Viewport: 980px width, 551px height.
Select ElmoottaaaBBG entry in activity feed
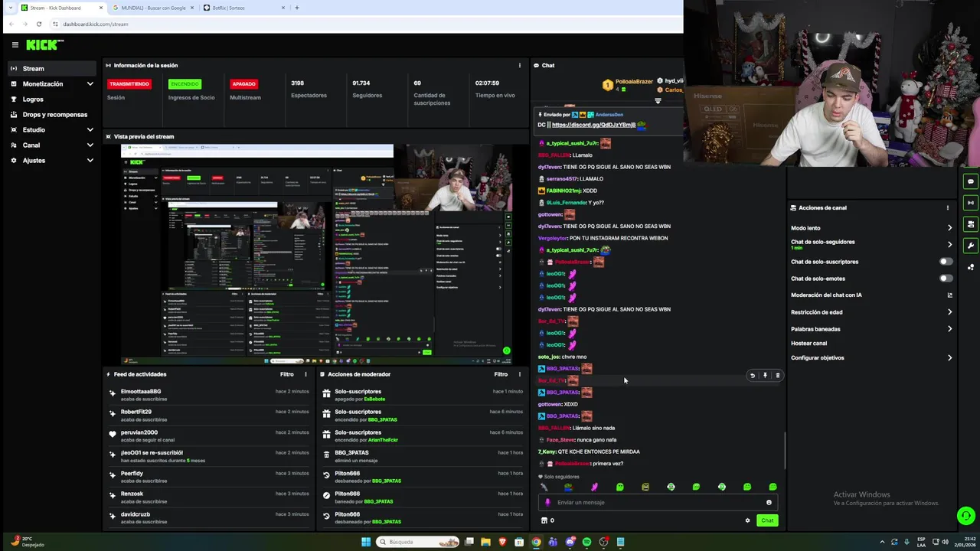(x=209, y=395)
